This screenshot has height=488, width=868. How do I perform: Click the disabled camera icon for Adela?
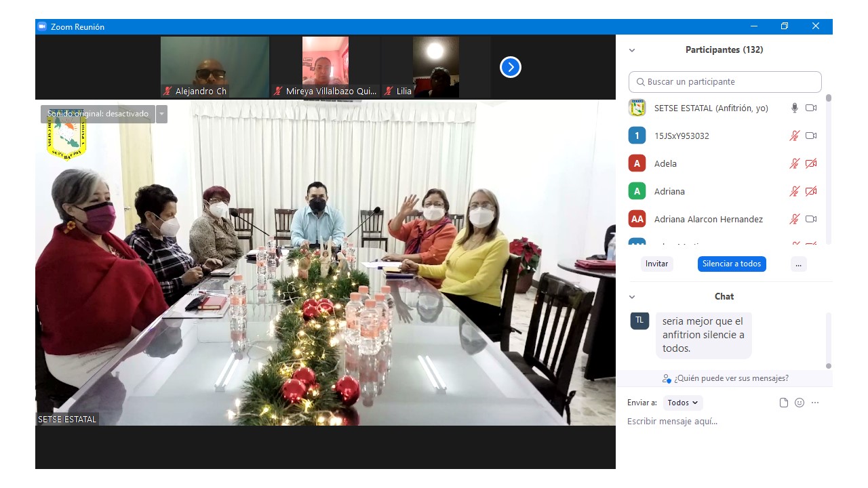(x=810, y=163)
